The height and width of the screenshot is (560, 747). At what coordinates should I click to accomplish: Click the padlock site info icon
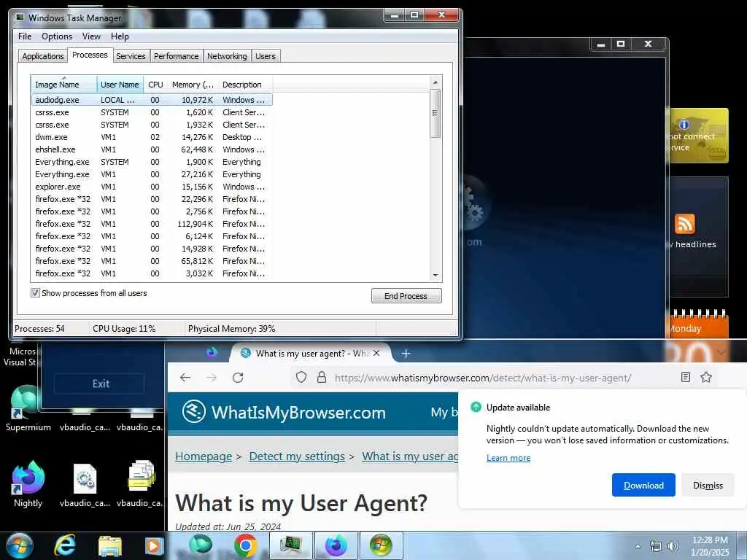click(322, 378)
